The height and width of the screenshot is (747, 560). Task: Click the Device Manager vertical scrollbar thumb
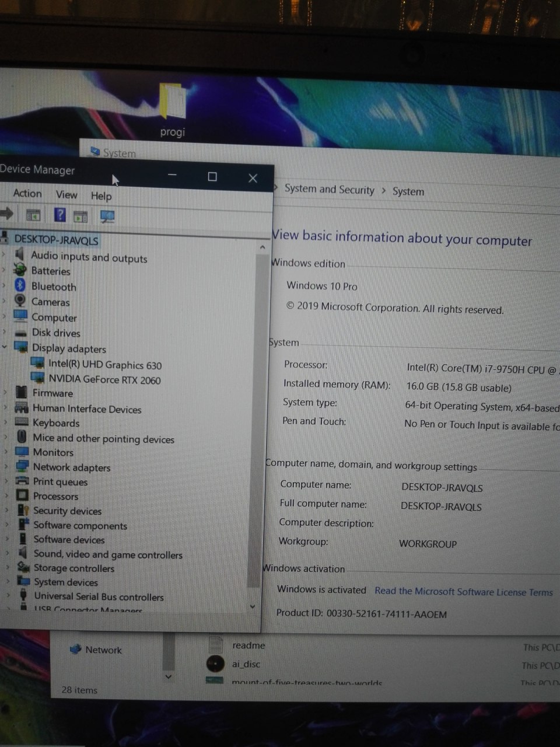coord(257,420)
